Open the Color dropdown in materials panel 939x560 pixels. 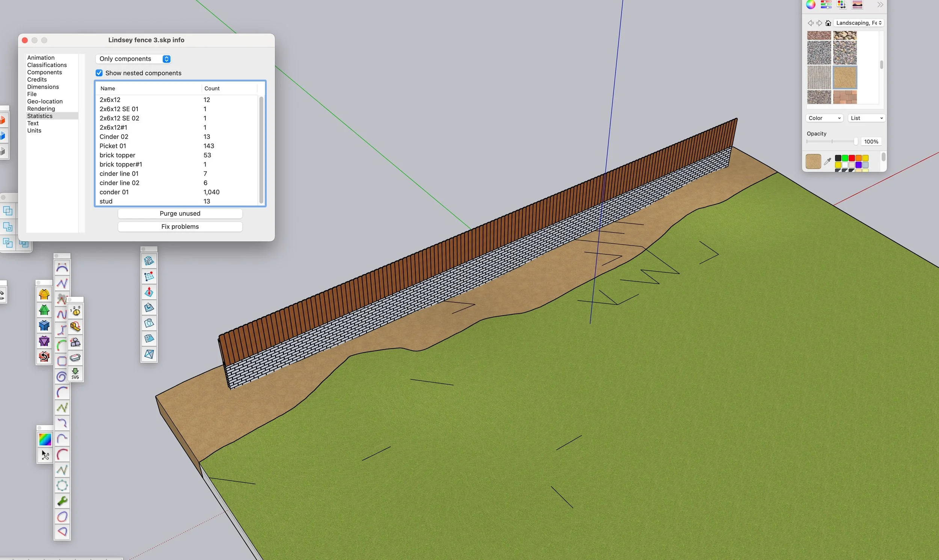pos(824,118)
